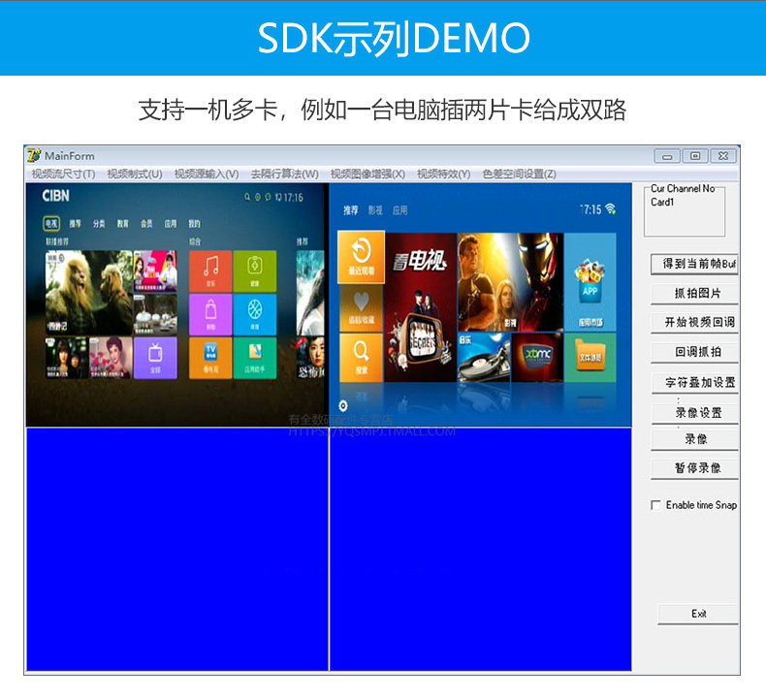Click the pink shopping bag tile
Image resolution: width=766 pixels, height=700 pixels.
[210, 314]
